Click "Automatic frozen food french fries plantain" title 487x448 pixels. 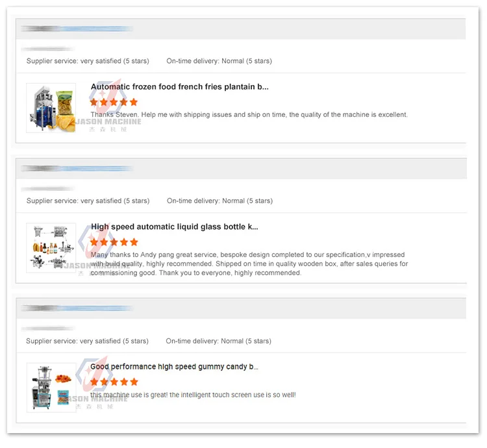pyautogui.click(x=179, y=87)
